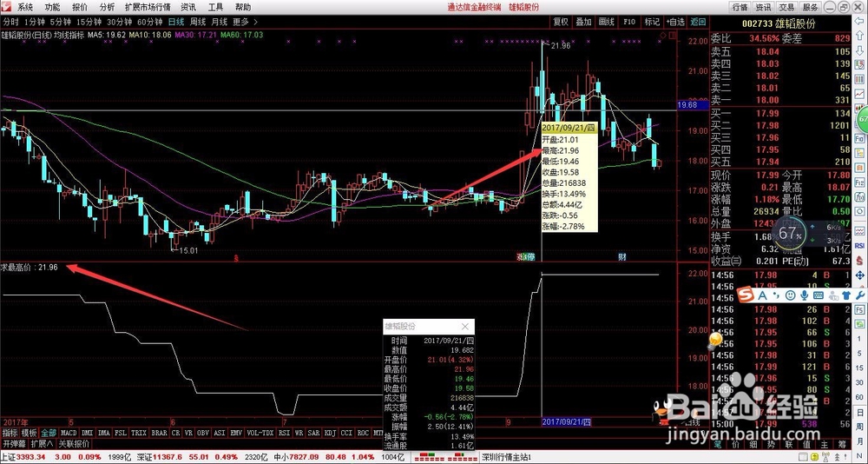Click the 叠加 button
The width and height of the screenshot is (868, 464).
pos(583,23)
